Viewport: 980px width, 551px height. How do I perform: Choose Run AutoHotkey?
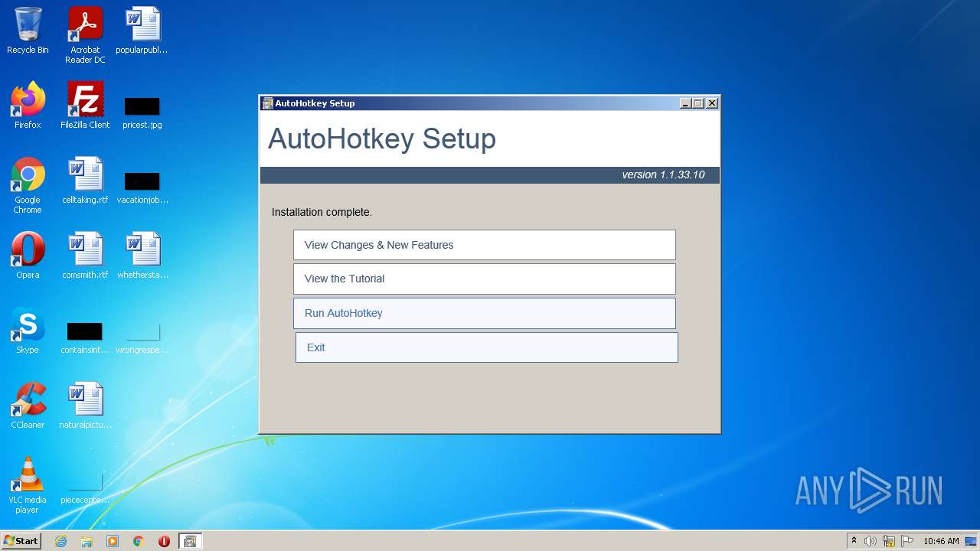tap(484, 313)
